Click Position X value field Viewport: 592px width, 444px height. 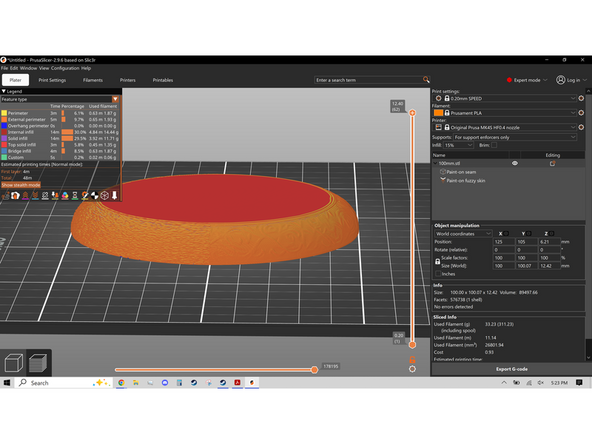tap(503, 242)
